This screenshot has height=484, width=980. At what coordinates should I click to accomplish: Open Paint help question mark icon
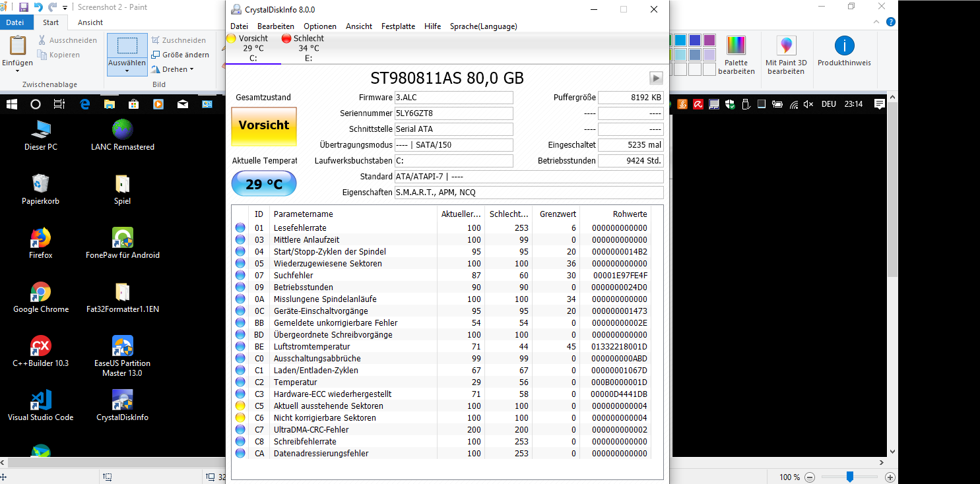(891, 22)
